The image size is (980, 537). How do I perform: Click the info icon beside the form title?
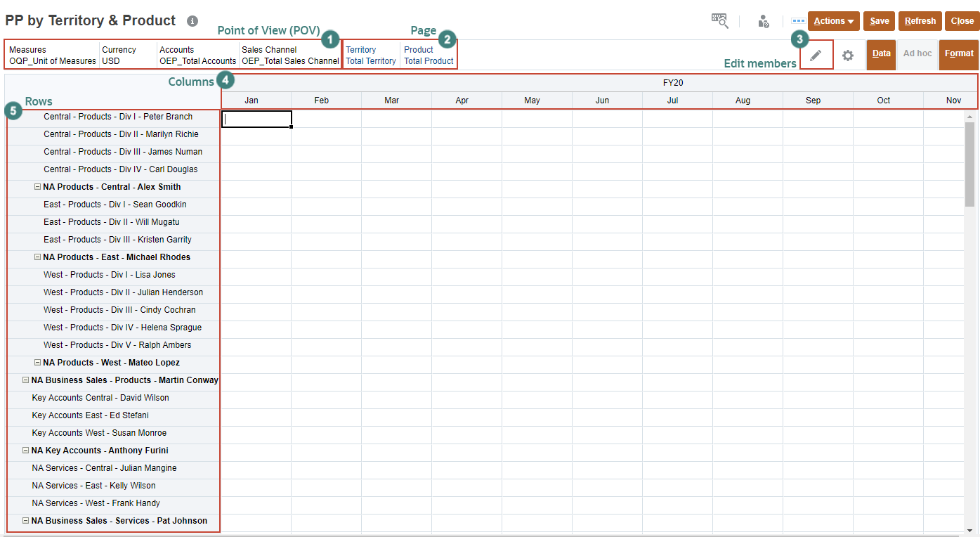pyautogui.click(x=191, y=20)
